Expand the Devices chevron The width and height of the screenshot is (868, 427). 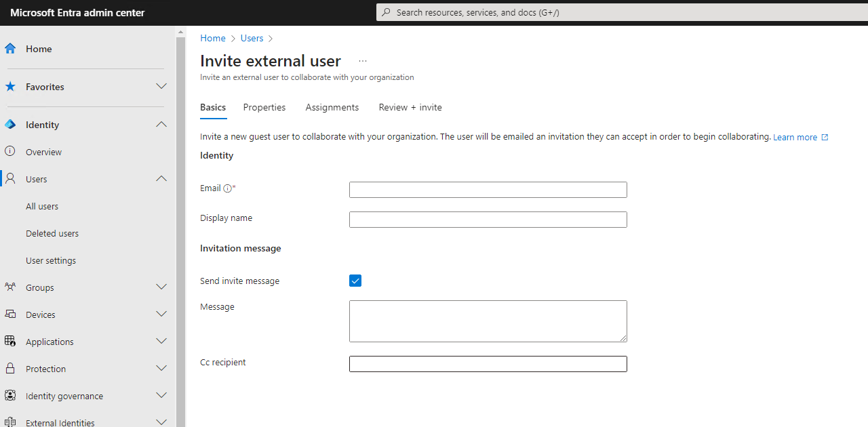pyautogui.click(x=161, y=314)
